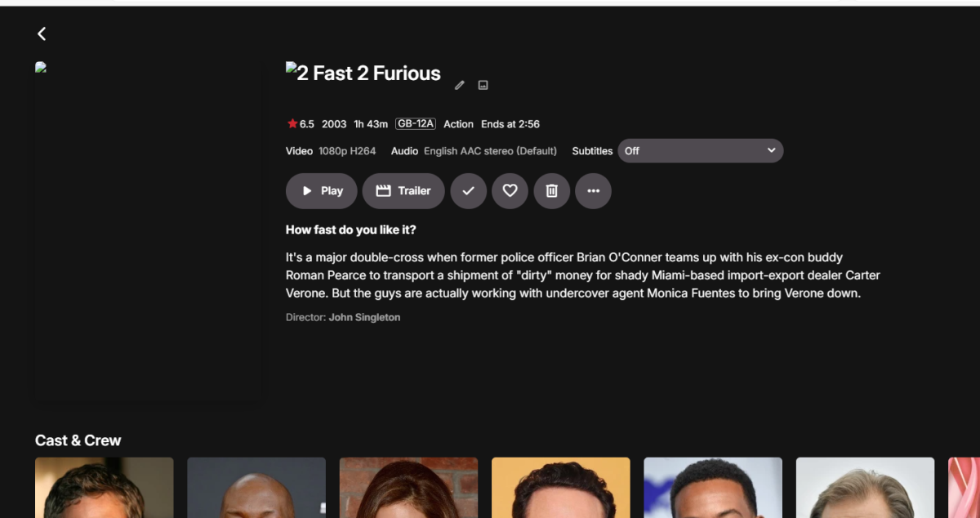This screenshot has height=518, width=980.
Task: Open the sixth cast member, the grey-haired man
Action: point(866,488)
